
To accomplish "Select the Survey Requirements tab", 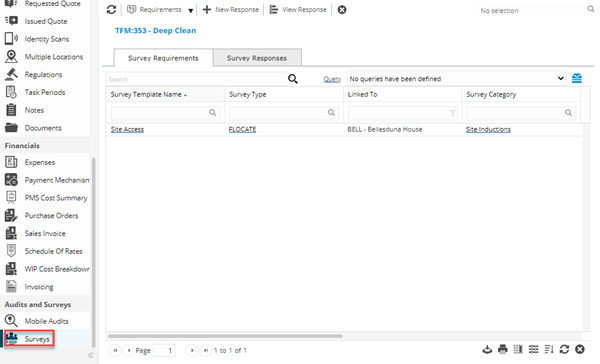I will (163, 58).
